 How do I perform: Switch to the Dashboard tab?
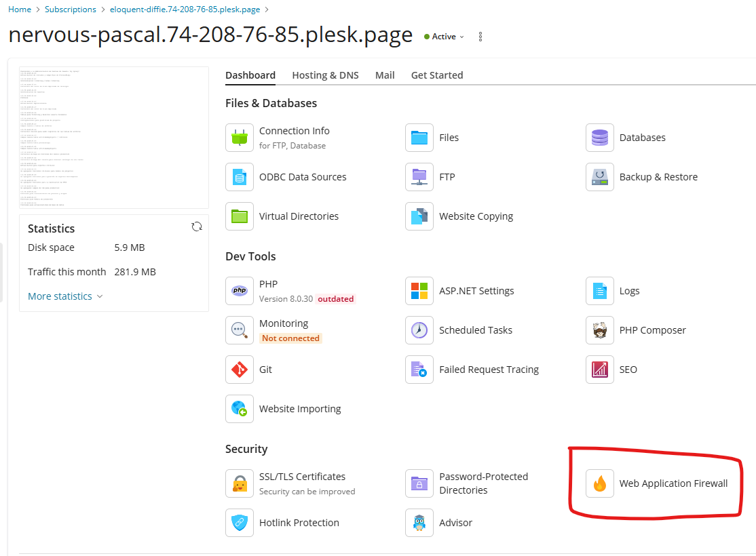pos(250,75)
